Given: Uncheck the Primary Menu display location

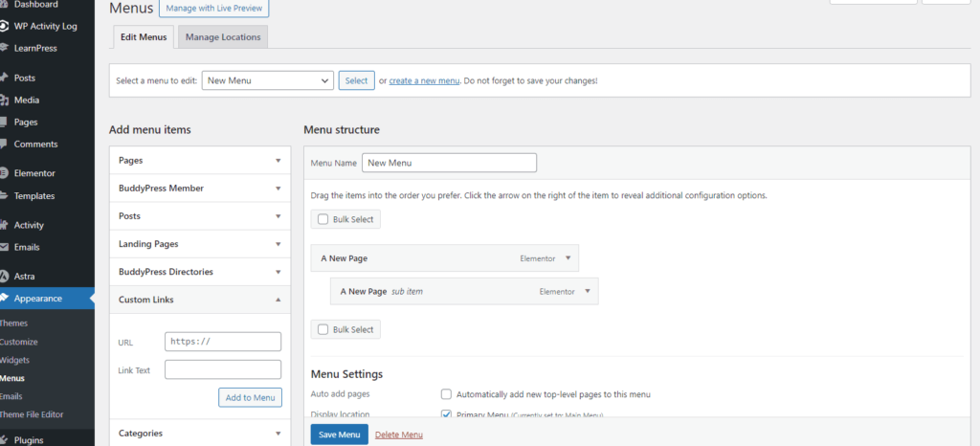Looking at the screenshot, I should click(x=446, y=414).
